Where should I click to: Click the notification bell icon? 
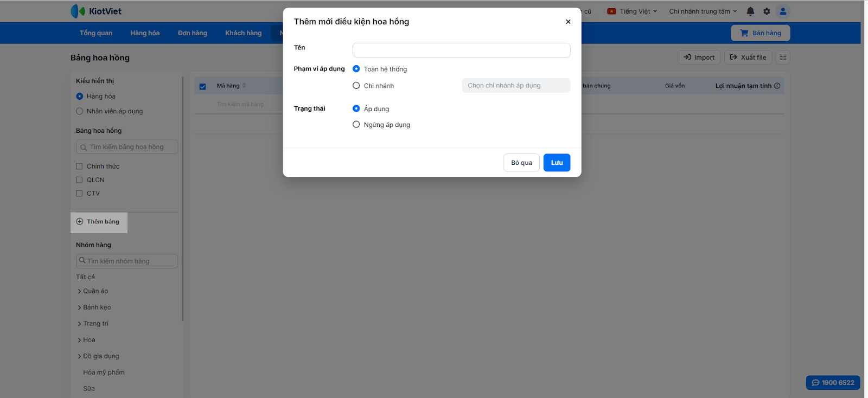click(750, 11)
